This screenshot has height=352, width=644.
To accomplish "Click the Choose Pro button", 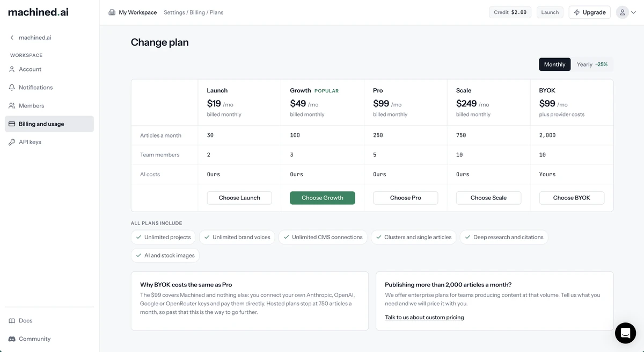I will (406, 198).
